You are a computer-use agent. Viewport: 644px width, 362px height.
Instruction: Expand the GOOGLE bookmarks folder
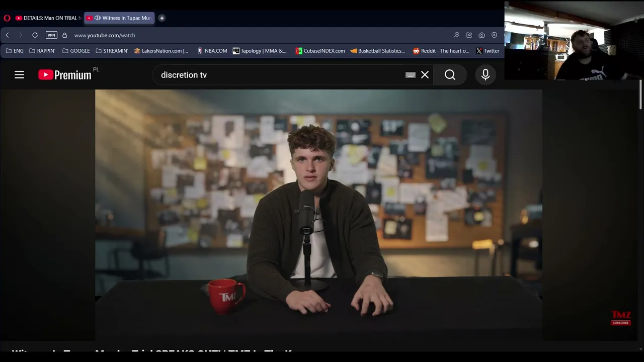(76, 51)
